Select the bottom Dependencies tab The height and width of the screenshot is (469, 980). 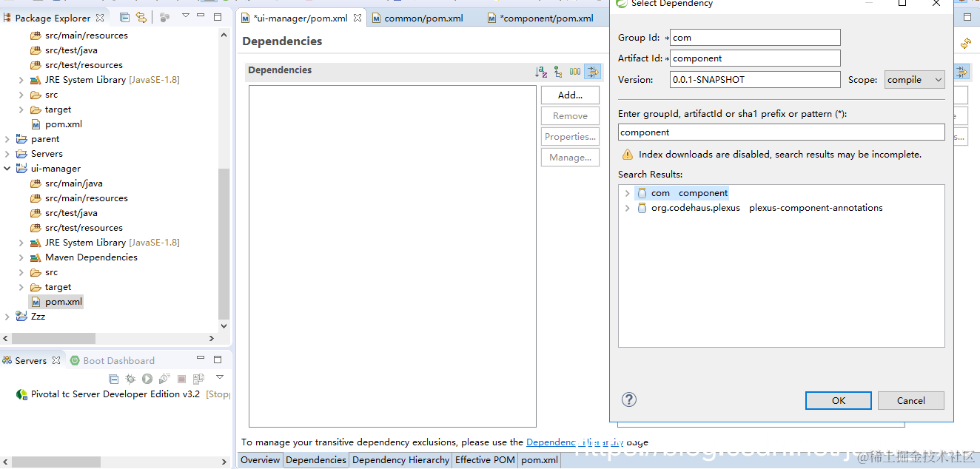316,459
